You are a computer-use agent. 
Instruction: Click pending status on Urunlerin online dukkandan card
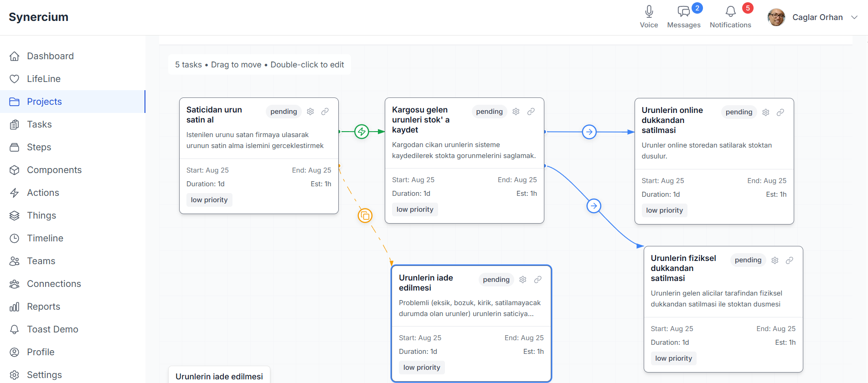739,112
